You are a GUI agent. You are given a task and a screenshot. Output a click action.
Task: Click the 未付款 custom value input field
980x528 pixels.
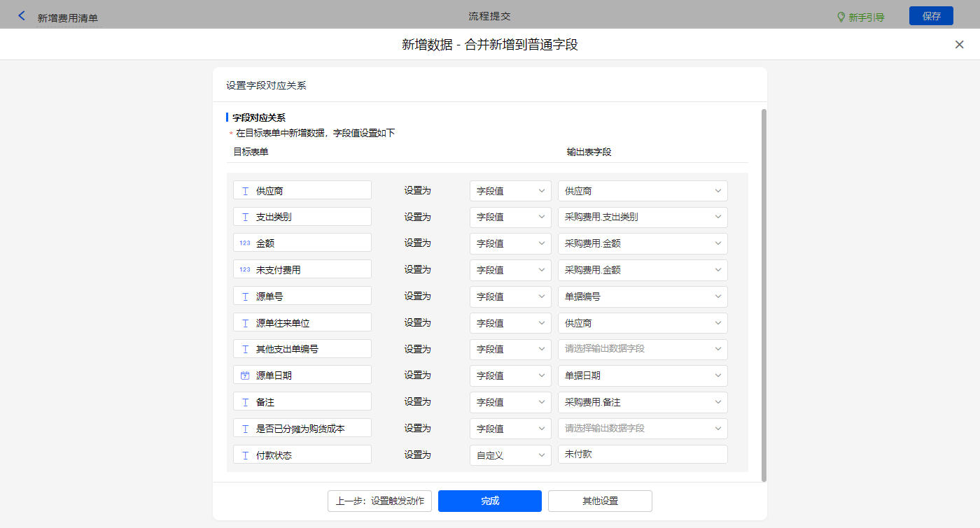click(642, 455)
